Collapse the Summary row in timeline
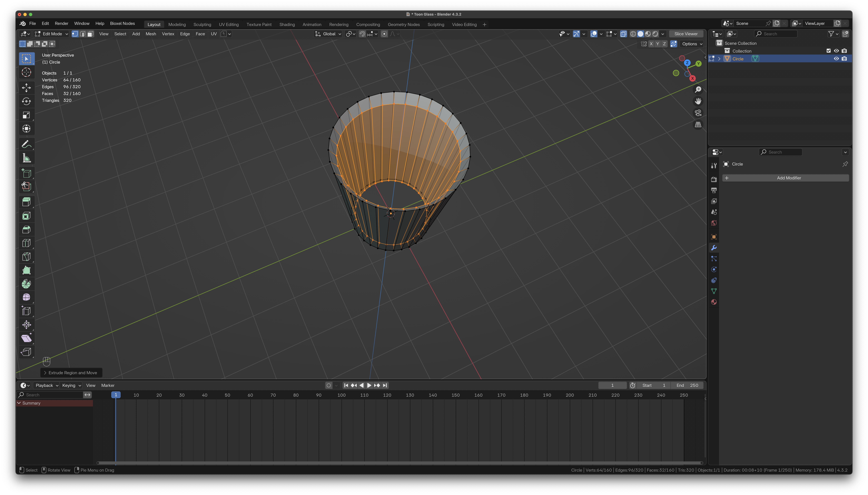Image resolution: width=868 pixels, height=495 pixels. click(19, 403)
